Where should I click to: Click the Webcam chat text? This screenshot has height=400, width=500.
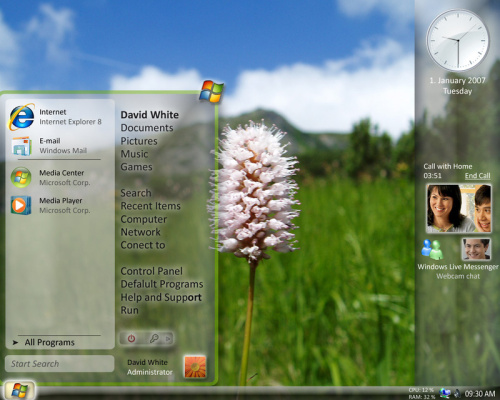click(458, 276)
